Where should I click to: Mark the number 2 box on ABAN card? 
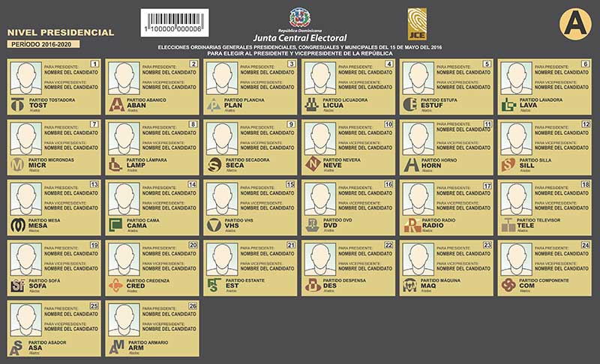pos(193,64)
